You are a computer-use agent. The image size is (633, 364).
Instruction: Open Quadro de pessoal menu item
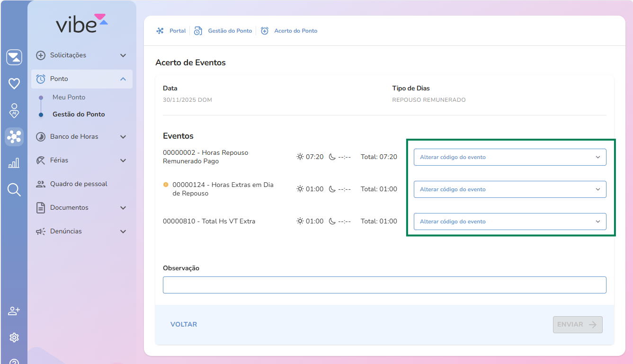click(79, 184)
